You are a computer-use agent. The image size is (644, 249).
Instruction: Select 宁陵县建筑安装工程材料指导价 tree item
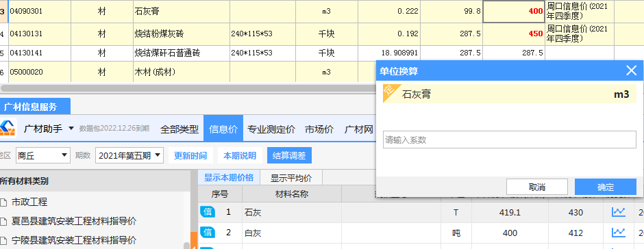(x=74, y=240)
